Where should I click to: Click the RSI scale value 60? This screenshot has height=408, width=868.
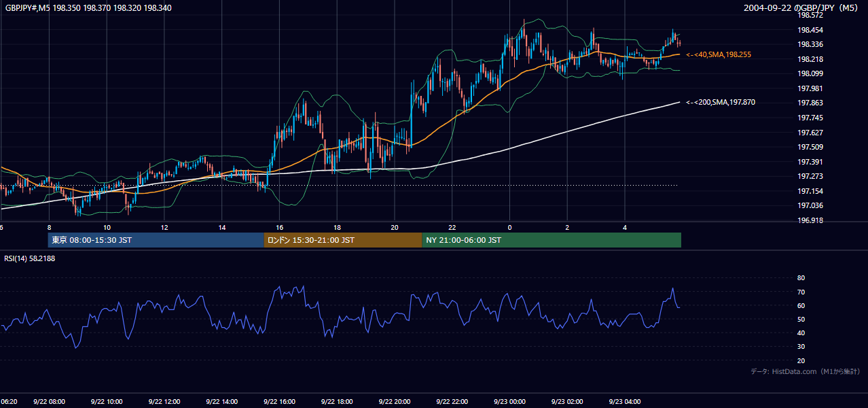point(801,305)
